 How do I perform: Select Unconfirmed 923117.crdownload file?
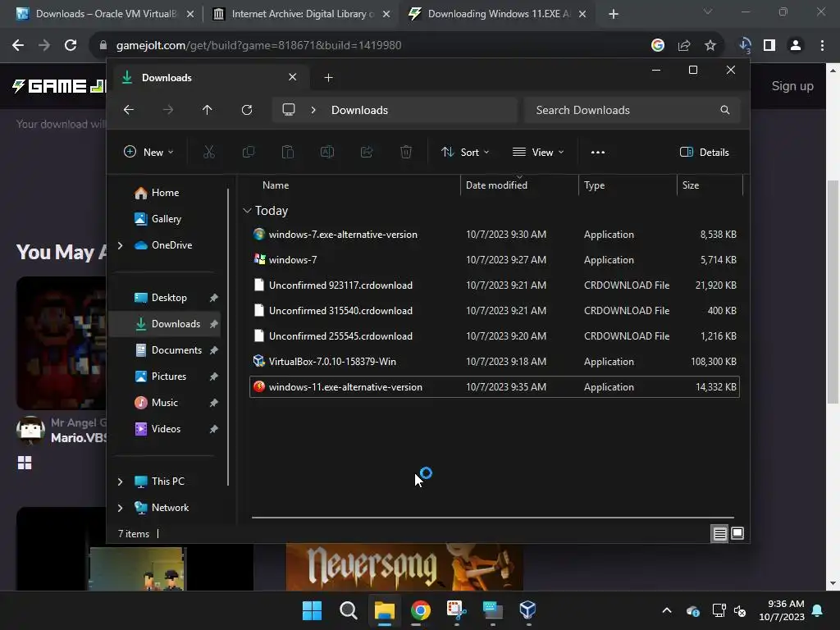tap(495, 285)
